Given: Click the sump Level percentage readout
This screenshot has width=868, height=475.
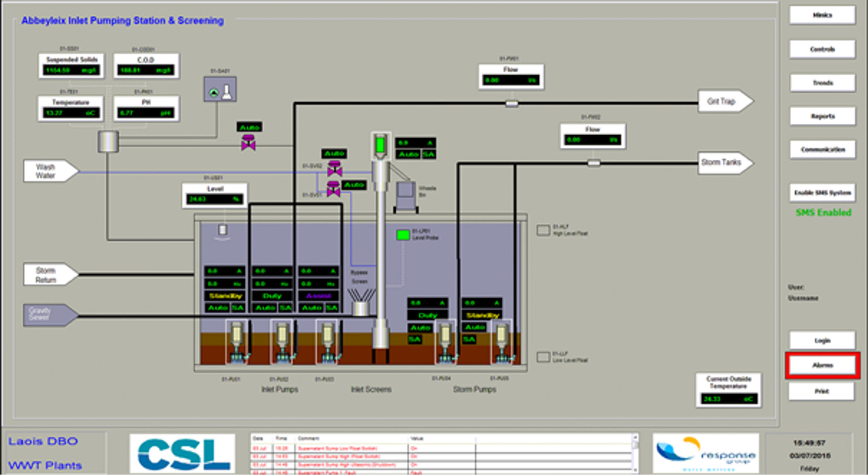Looking at the screenshot, I should tap(214, 199).
